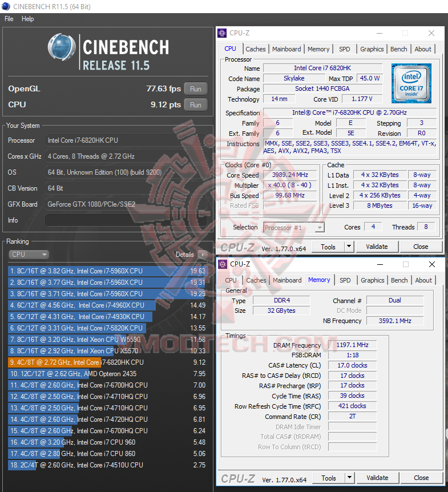Switch to Graphics tab in lower CPU-Z
The width and height of the screenshot is (448, 492).
point(373,280)
